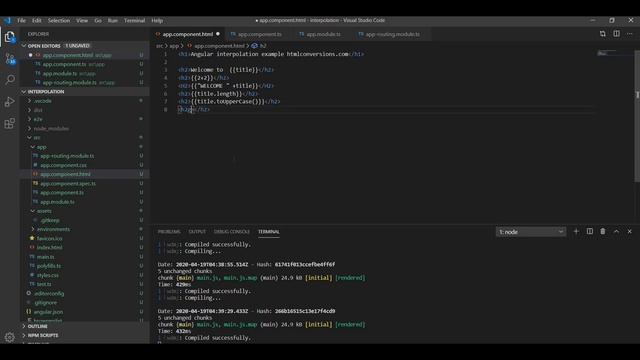Click the app breadcrumb segment
The image size is (640, 360).
(174, 46)
